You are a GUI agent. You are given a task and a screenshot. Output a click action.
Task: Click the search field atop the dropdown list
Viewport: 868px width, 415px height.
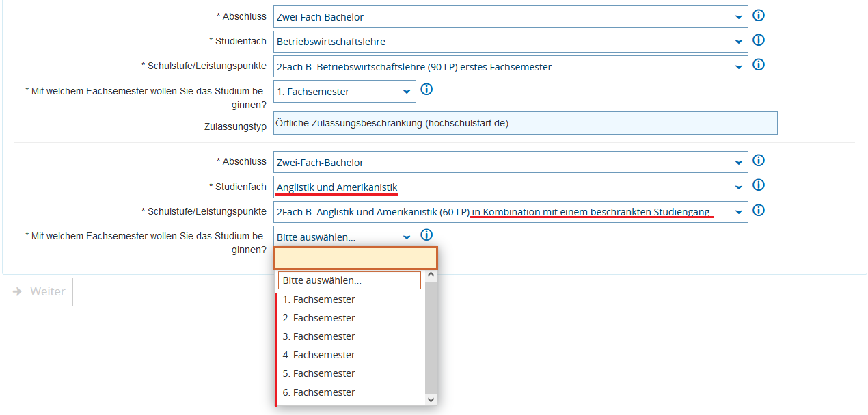coord(355,258)
